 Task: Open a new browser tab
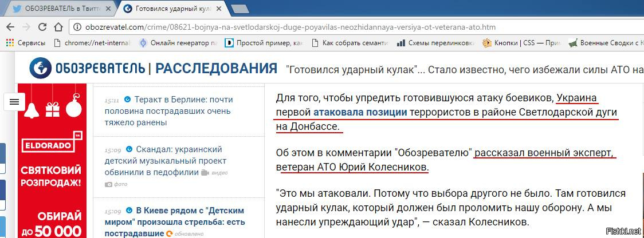click(x=239, y=9)
